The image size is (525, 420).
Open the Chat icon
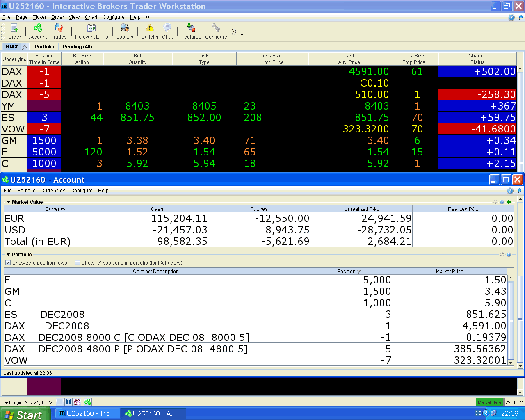[167, 28]
